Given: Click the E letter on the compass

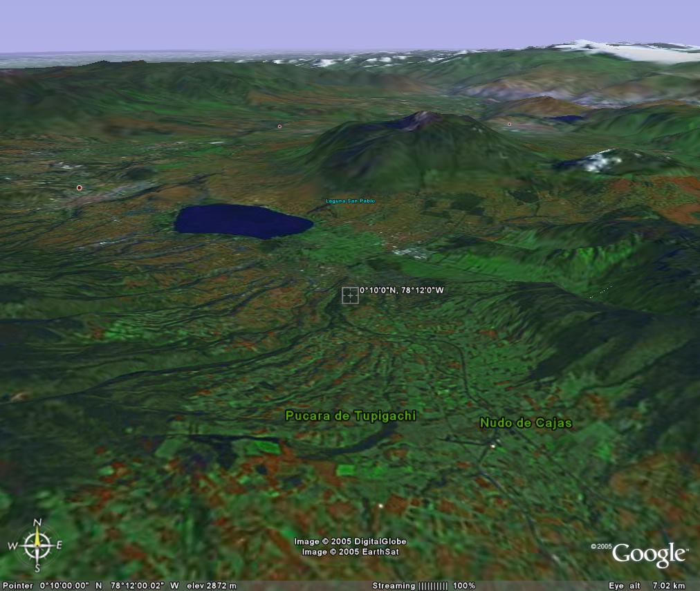Looking at the screenshot, I should tap(59, 545).
